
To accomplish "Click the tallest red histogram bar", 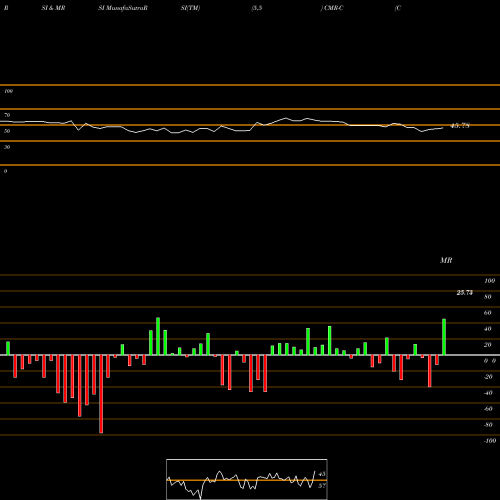I will click(x=101, y=394).
